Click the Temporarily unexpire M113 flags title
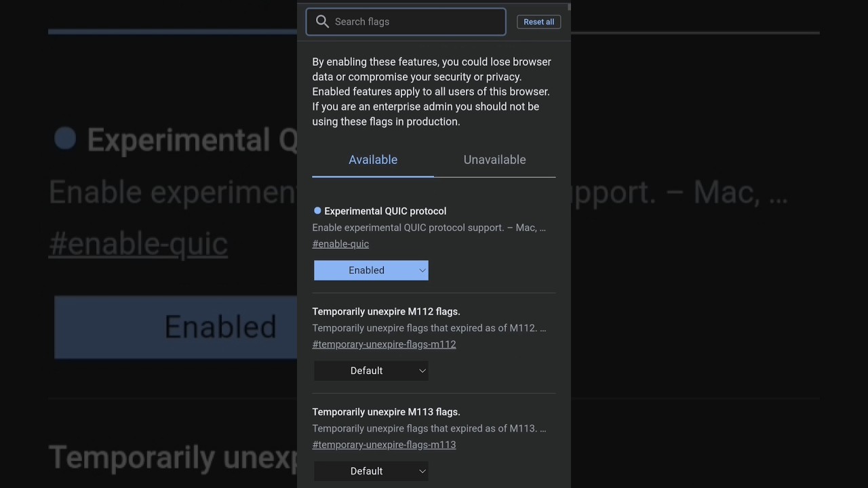Viewport: 868px width, 488px height. (386, 412)
